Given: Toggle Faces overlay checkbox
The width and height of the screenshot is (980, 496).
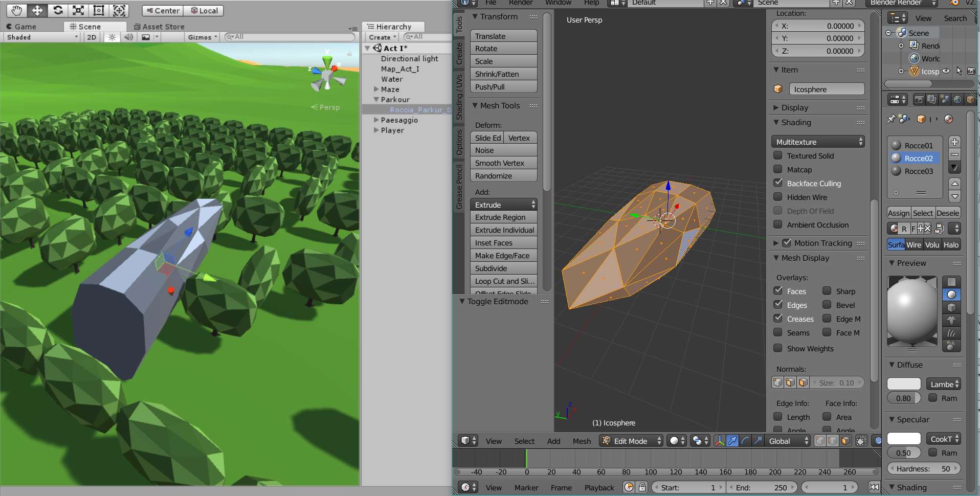Looking at the screenshot, I should (x=778, y=291).
